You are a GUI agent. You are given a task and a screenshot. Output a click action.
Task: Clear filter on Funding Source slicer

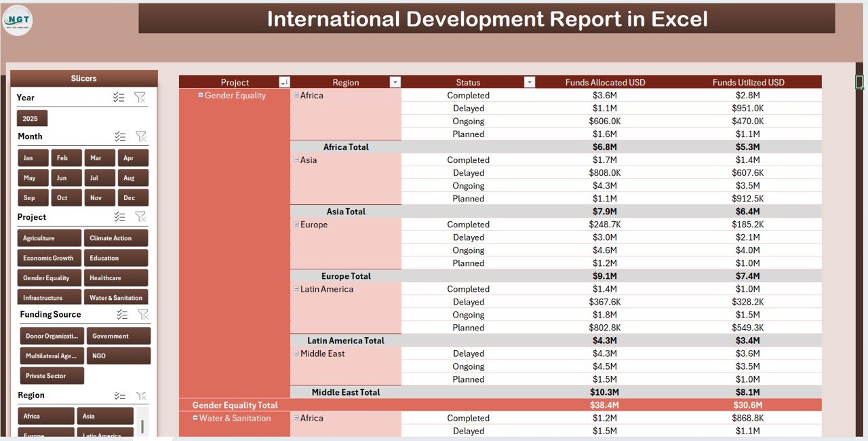pyautogui.click(x=143, y=314)
